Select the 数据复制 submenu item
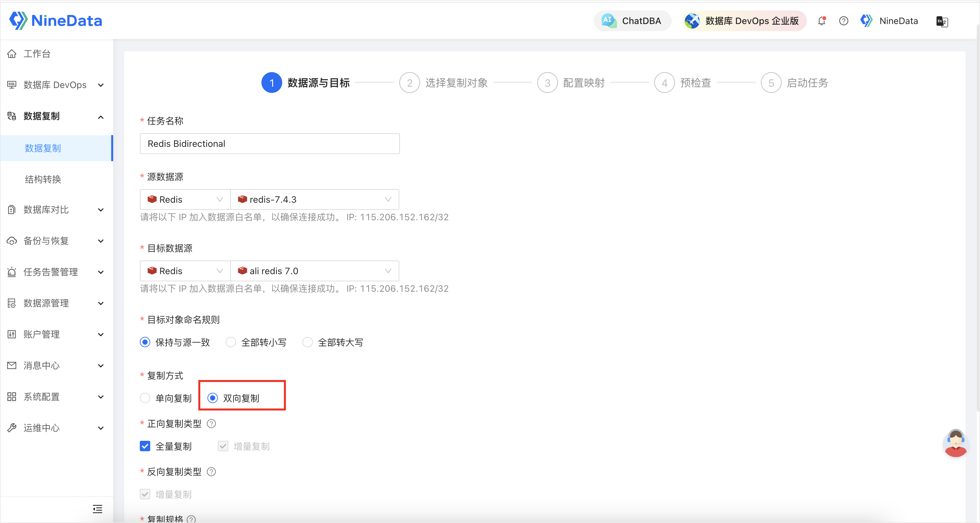Viewport: 980px width, 523px height. tap(57, 148)
